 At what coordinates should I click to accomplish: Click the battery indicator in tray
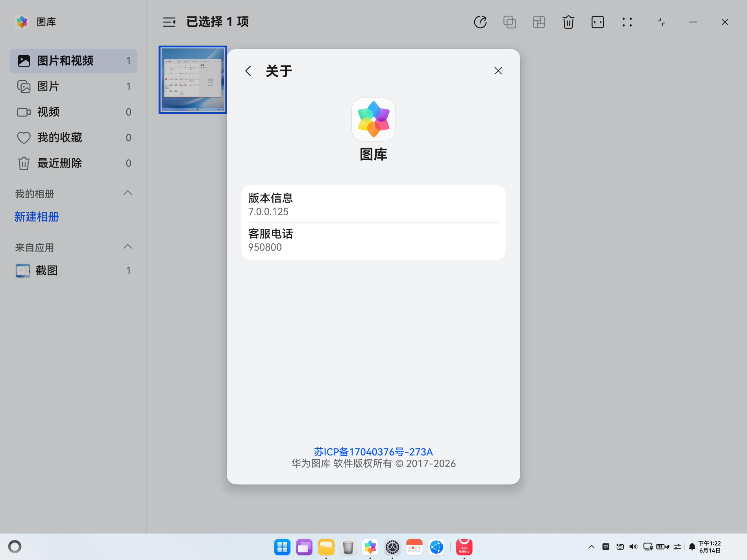click(662, 547)
